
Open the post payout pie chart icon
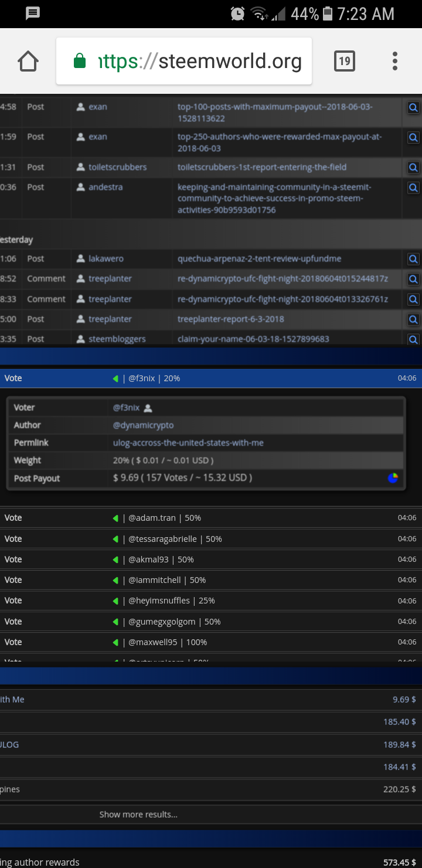393,478
